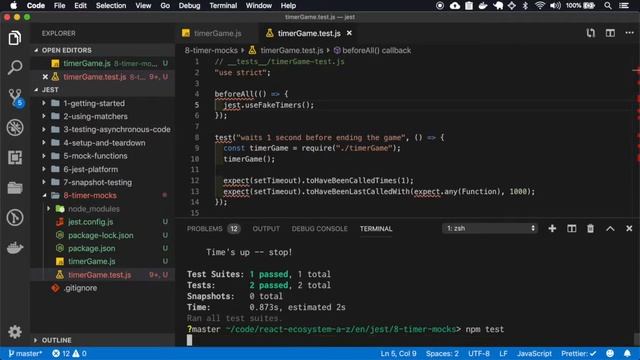Open the Explorer view in the activity bar
Screen dimensions: 640x360
(x=15, y=38)
